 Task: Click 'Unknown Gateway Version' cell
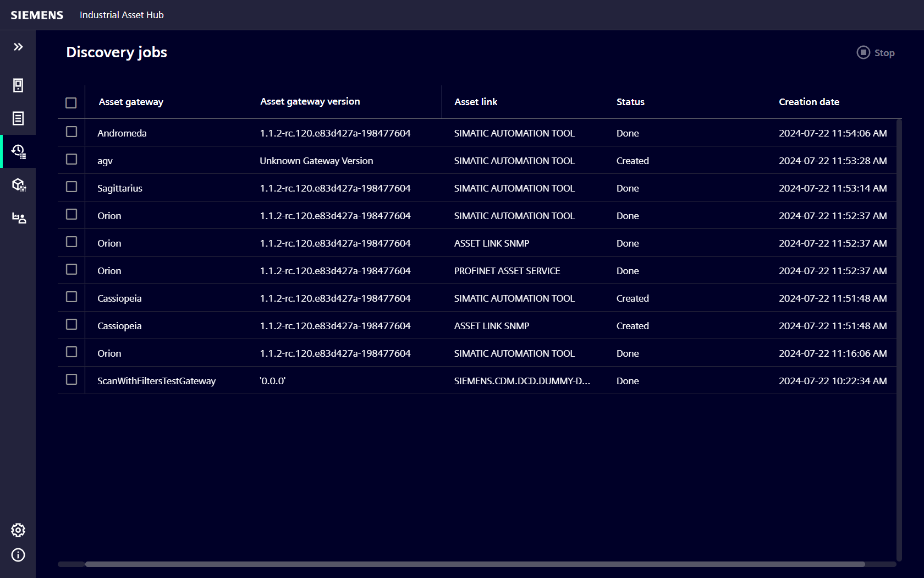click(x=316, y=161)
